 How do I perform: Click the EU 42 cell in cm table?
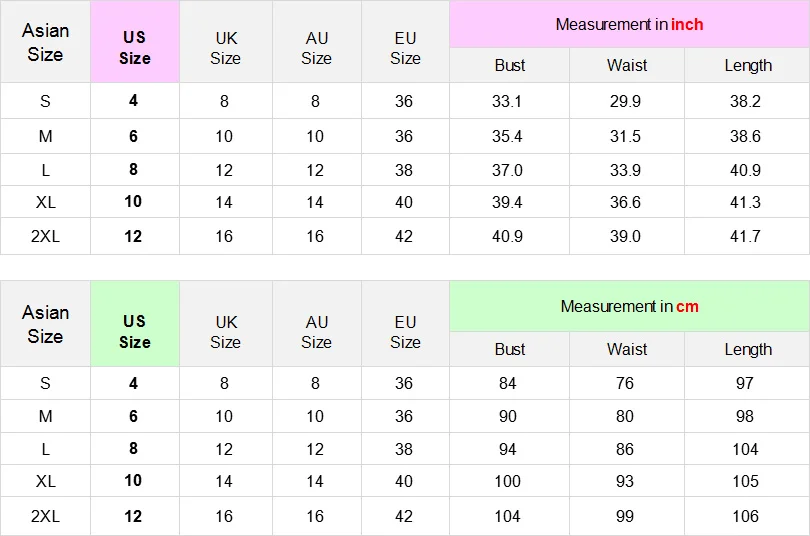click(404, 516)
